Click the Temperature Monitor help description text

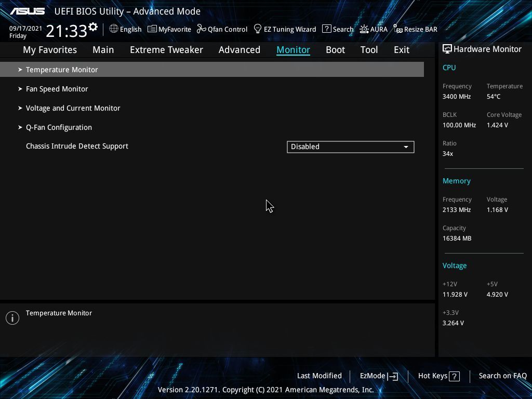(59, 313)
